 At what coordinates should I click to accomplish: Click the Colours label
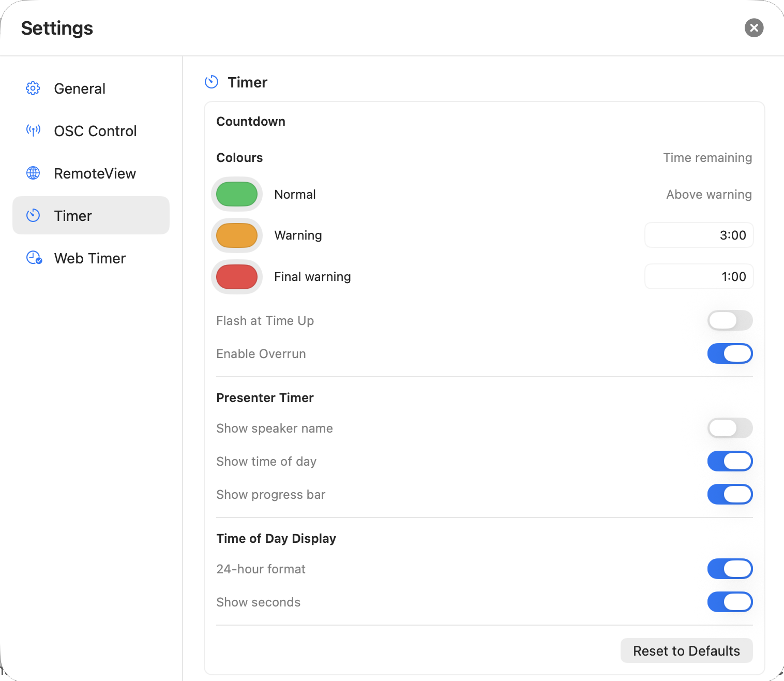[x=239, y=158]
